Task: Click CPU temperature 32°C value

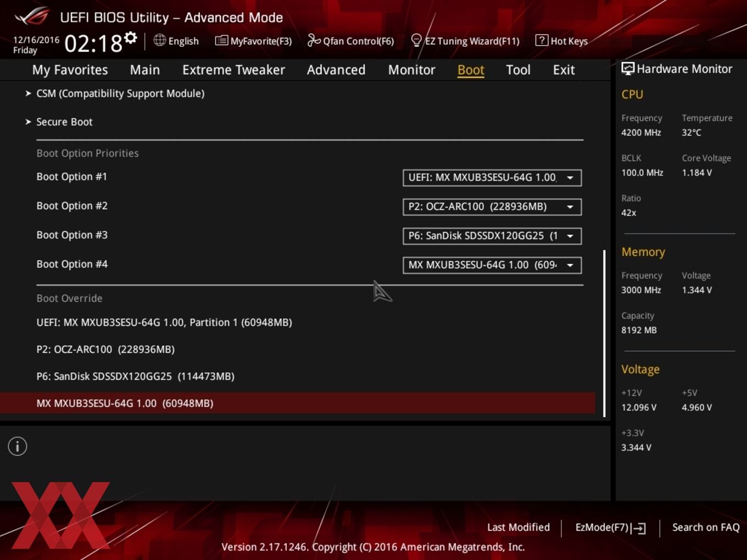Action: click(x=692, y=132)
